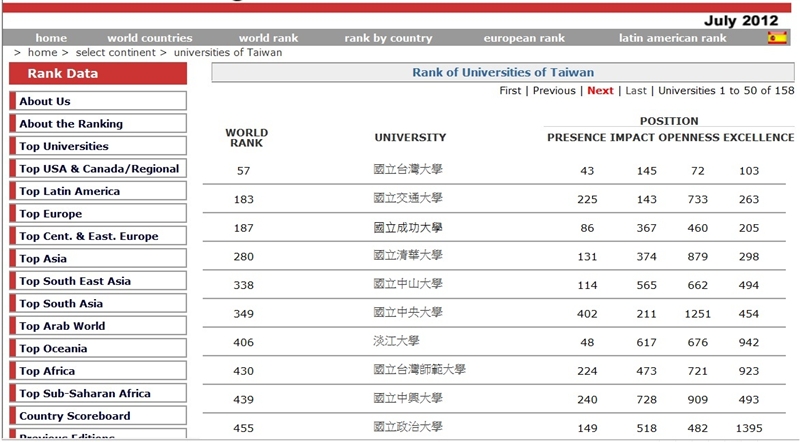
Task: Open About the Ranking sidebar item
Action: [71, 124]
